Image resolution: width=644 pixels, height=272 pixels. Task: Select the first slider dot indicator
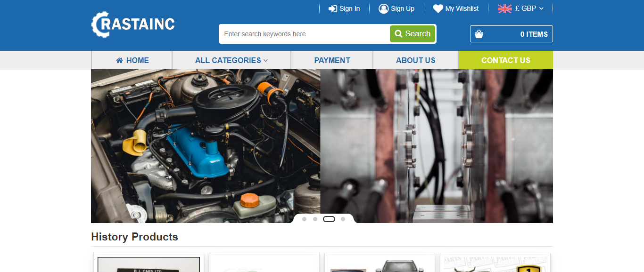coord(304,219)
